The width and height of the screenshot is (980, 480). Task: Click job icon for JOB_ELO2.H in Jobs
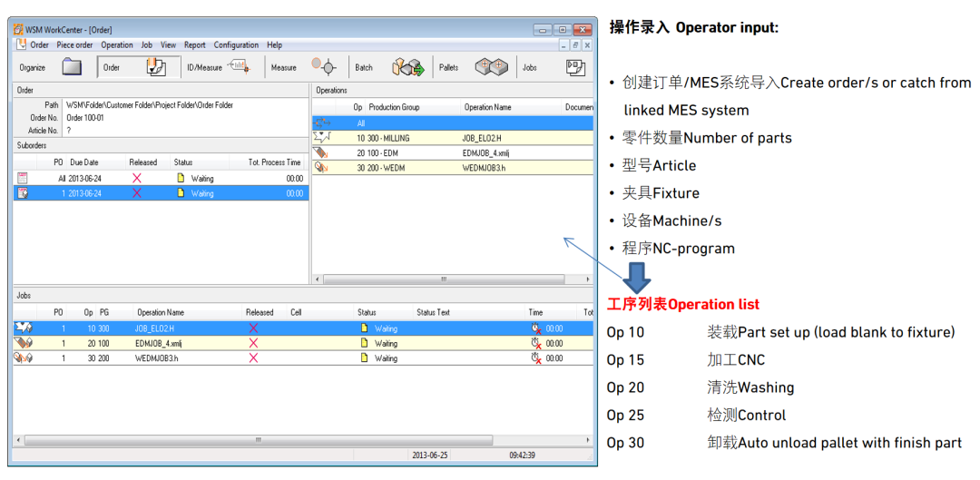coord(24,328)
